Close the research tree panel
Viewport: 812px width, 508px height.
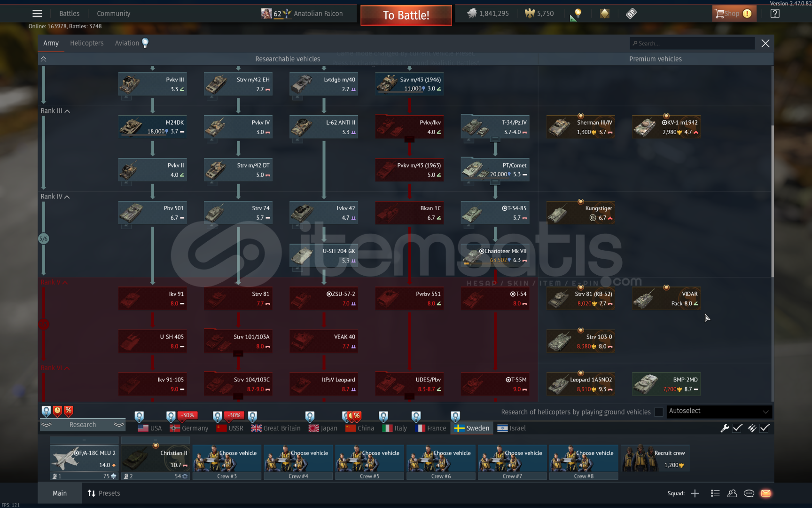pyautogui.click(x=765, y=43)
